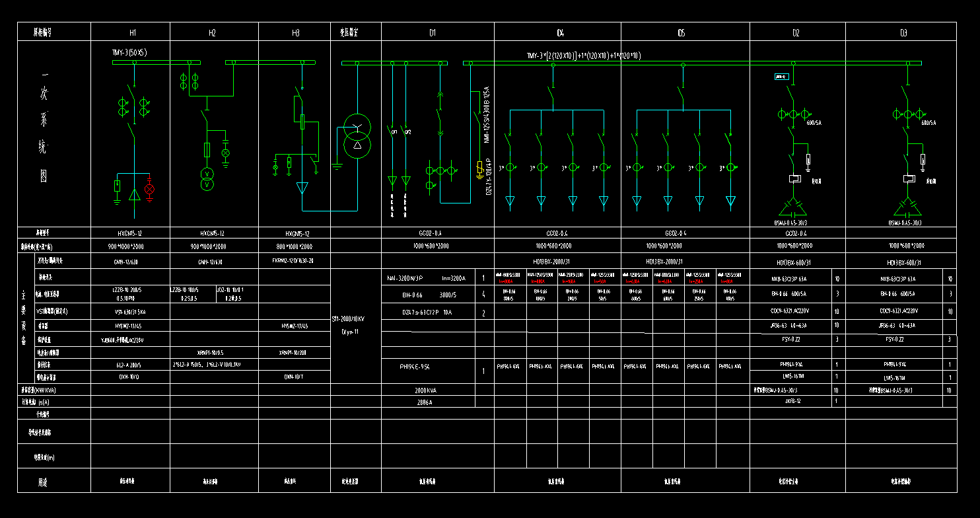Pick the transformer double-circle symbol
Viewport: 980px width, 518px height.
click(x=357, y=135)
